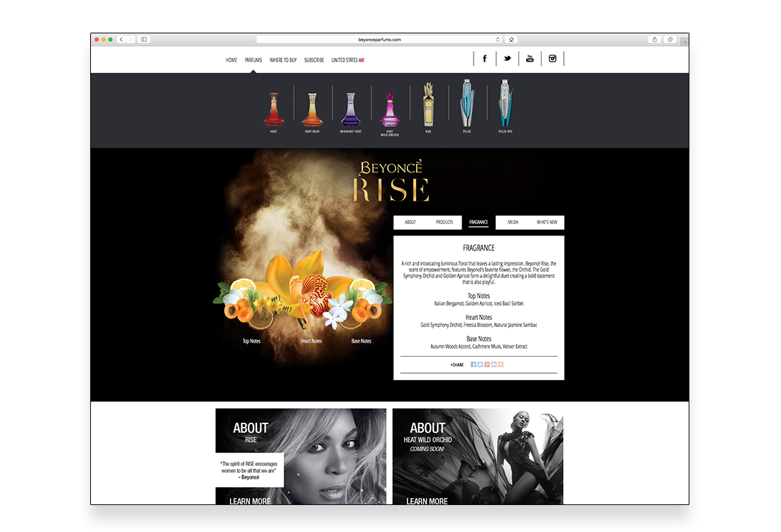Show all tabs button in Safari
This screenshot has height=532, width=781.
670,39
